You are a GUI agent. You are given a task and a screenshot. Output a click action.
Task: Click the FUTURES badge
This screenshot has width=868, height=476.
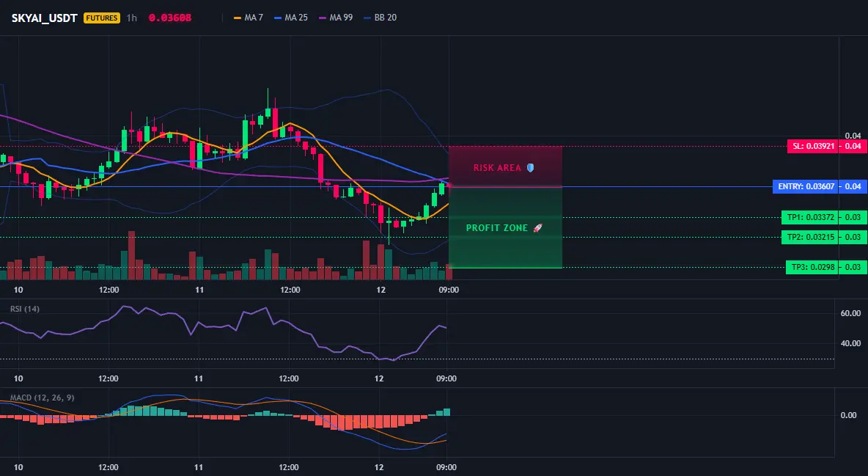[102, 18]
